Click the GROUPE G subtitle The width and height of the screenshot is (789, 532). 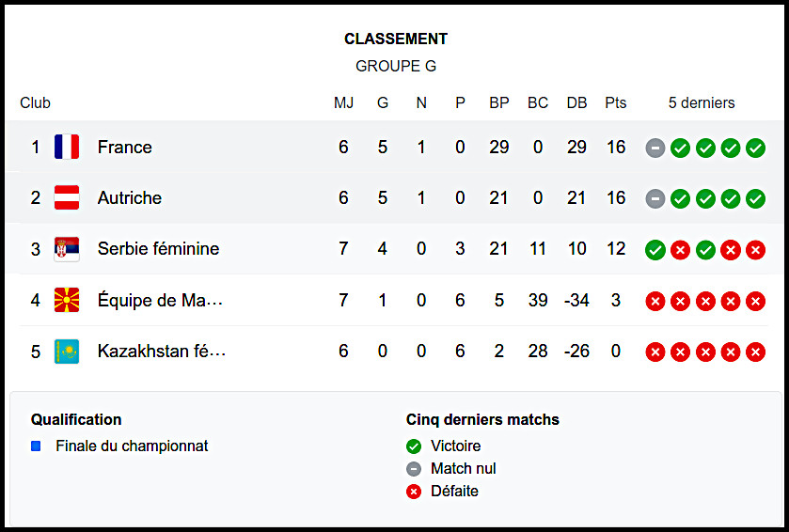click(x=395, y=66)
